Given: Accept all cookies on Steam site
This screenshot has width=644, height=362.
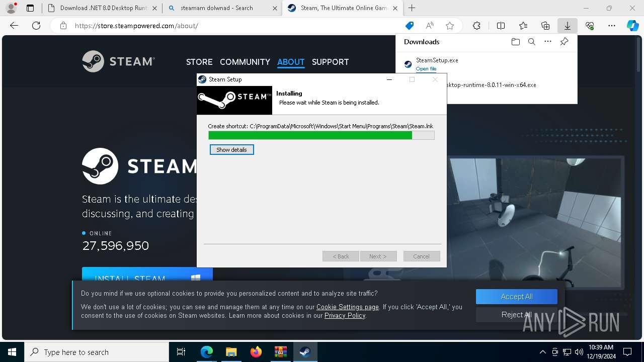Looking at the screenshot, I should pyautogui.click(x=517, y=297).
